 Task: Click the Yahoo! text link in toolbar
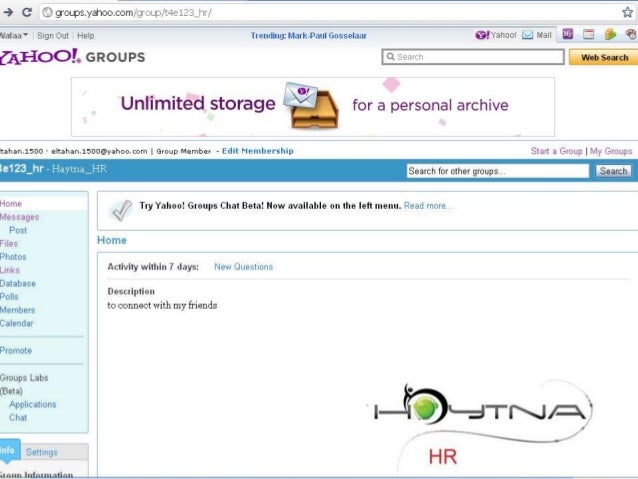(x=503, y=35)
